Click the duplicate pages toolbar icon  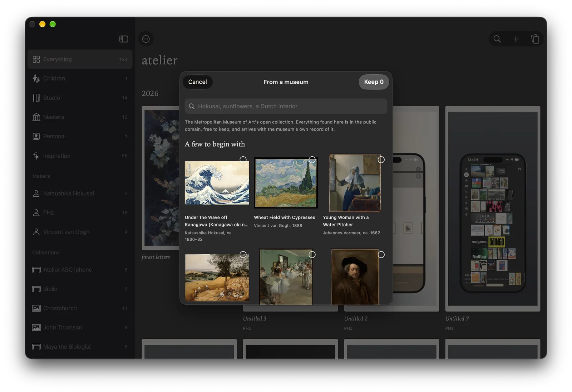535,39
